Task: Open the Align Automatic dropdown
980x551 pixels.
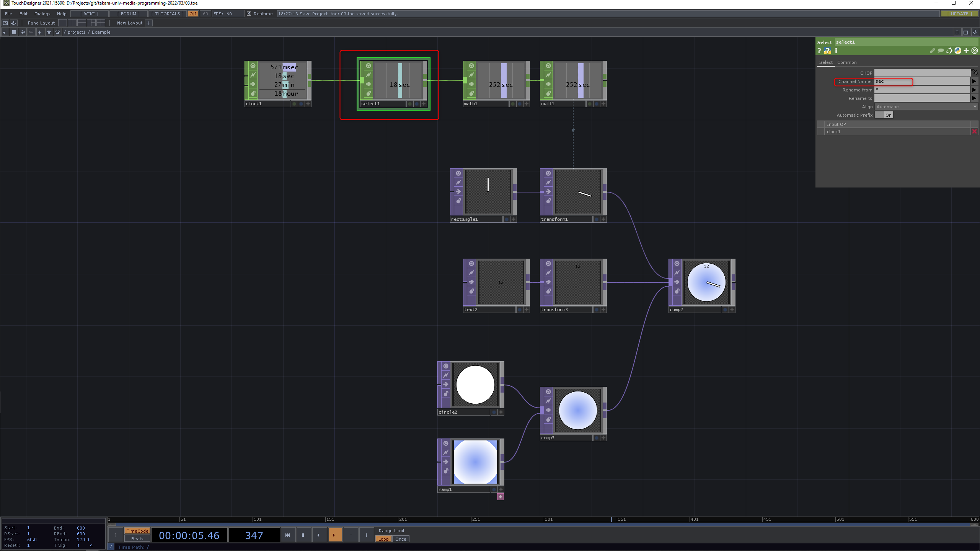Action: (926, 107)
